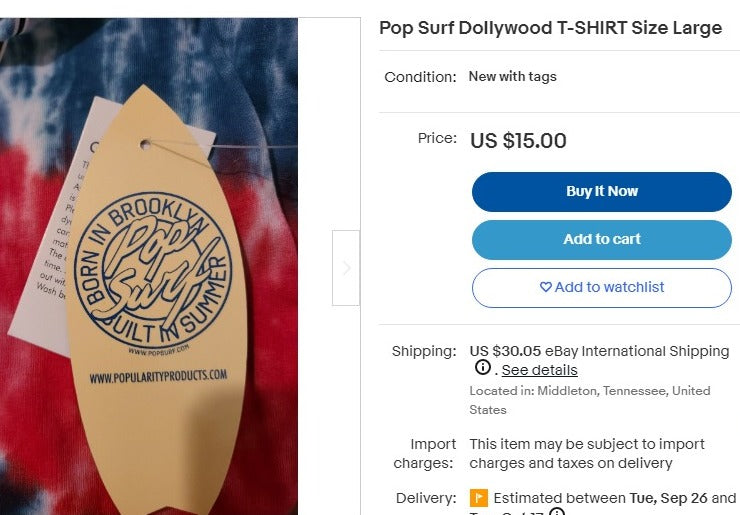Click the New with tags condition text
The height and width of the screenshot is (515, 740).
tap(512, 77)
